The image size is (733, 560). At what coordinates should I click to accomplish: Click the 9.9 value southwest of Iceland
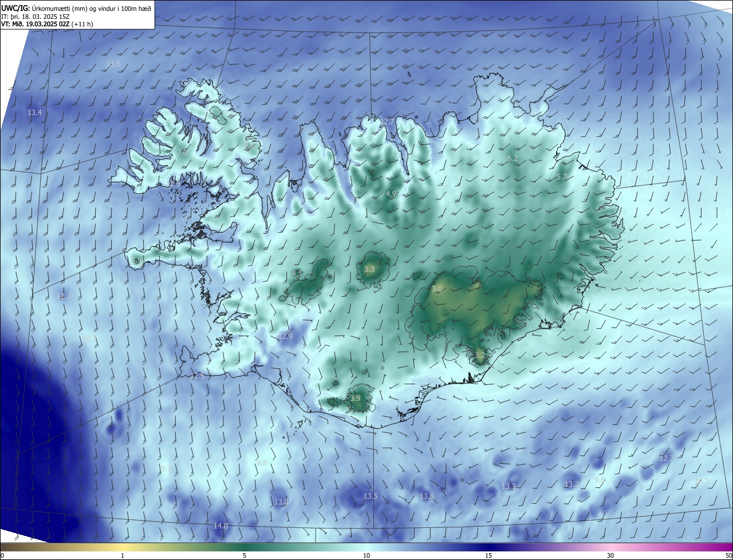tap(166, 469)
